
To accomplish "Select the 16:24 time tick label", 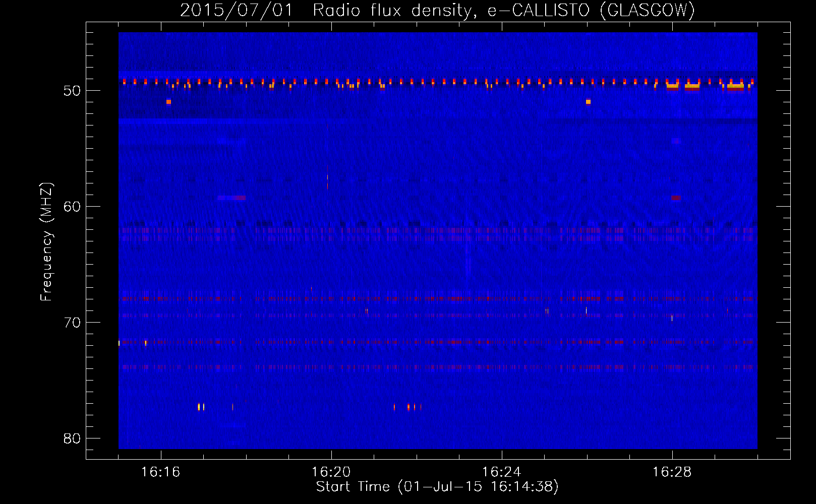I will click(x=501, y=472).
